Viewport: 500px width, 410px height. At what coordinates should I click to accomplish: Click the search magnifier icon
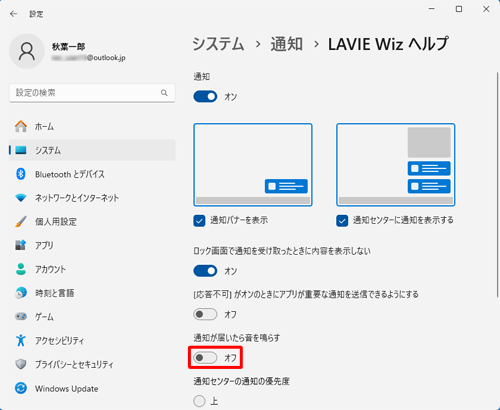164,93
